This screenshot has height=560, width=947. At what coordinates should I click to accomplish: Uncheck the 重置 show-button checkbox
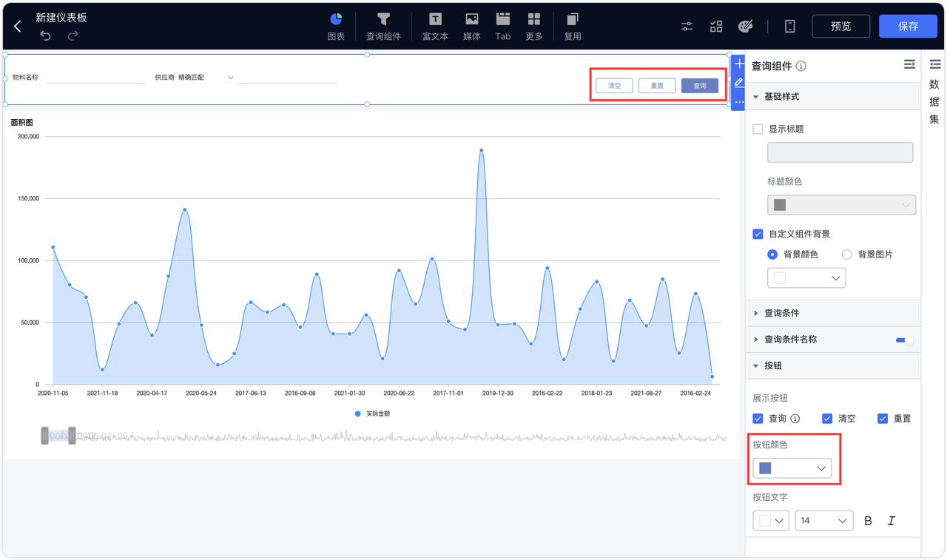coord(883,419)
